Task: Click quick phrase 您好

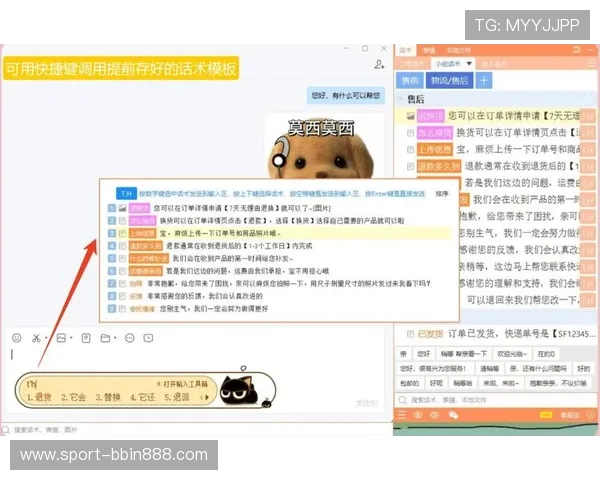Action: click(x=424, y=354)
